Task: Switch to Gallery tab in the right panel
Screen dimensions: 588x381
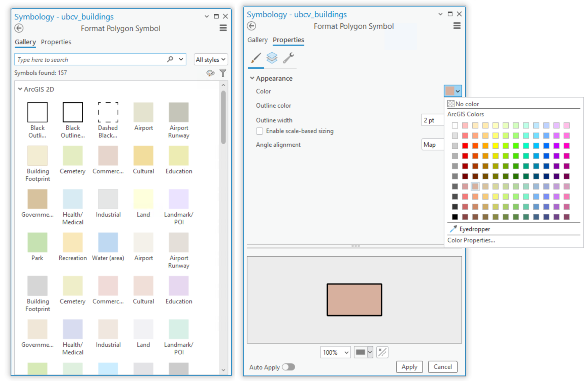Action: [257, 40]
